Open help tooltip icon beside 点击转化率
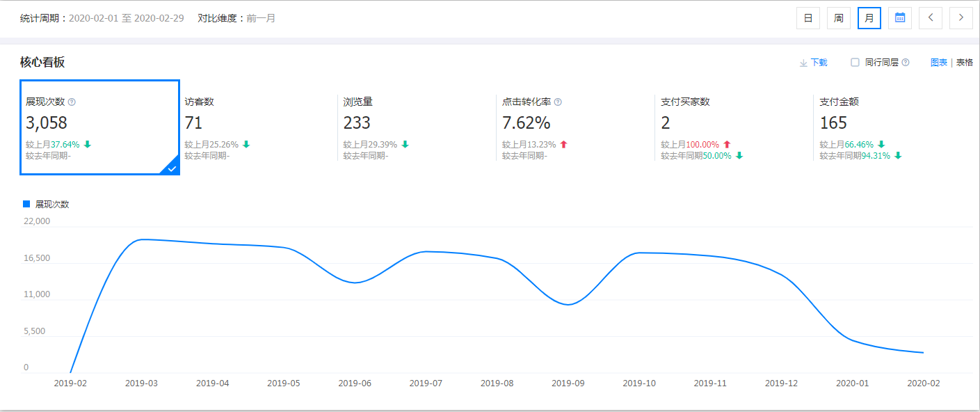The width and height of the screenshot is (980, 412). click(558, 101)
